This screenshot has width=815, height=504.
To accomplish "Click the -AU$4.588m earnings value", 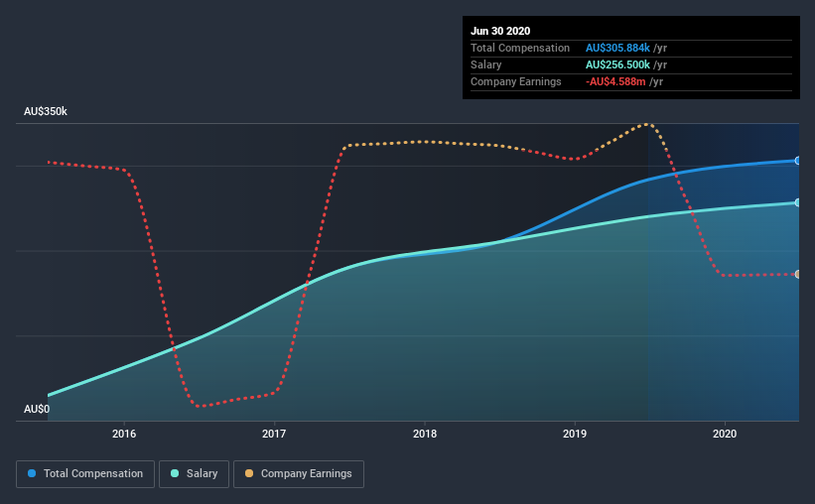I will click(615, 82).
